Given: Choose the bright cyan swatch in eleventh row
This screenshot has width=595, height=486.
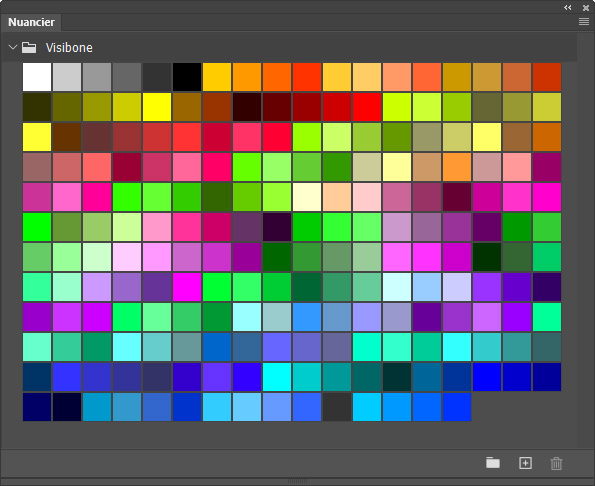Looking at the screenshot, I should (x=277, y=377).
